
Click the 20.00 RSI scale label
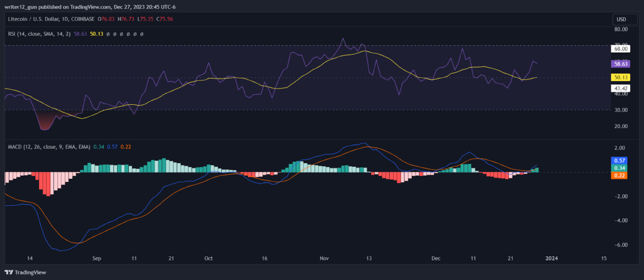click(x=620, y=126)
